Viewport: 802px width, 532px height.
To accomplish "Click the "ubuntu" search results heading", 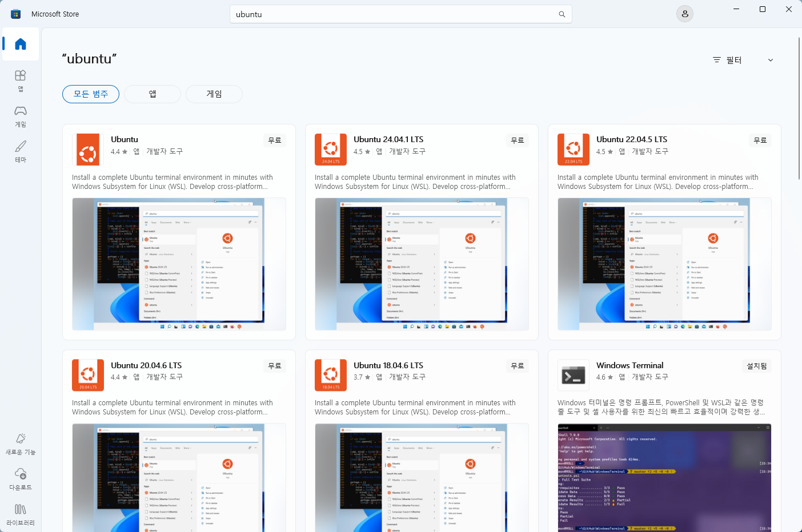I will (89, 59).
